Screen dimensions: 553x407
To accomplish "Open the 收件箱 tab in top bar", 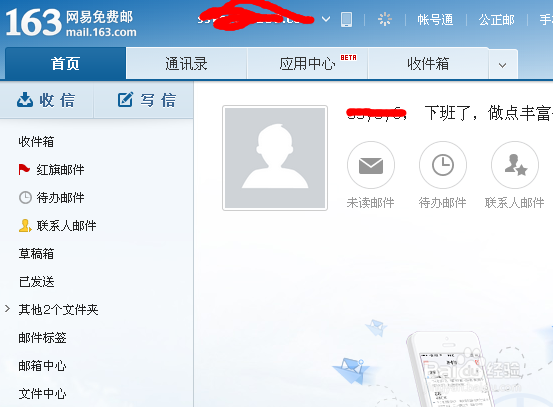I will (428, 64).
